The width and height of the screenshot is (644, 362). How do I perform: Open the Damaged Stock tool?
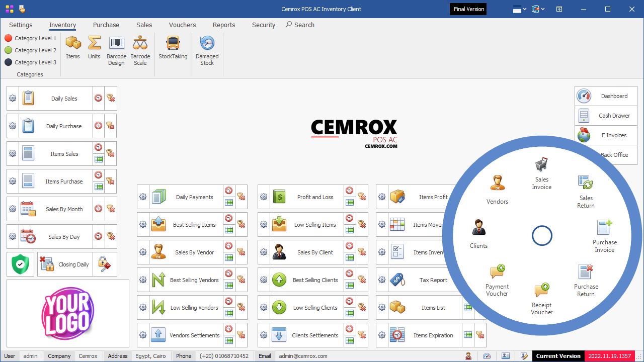pyautogui.click(x=207, y=50)
